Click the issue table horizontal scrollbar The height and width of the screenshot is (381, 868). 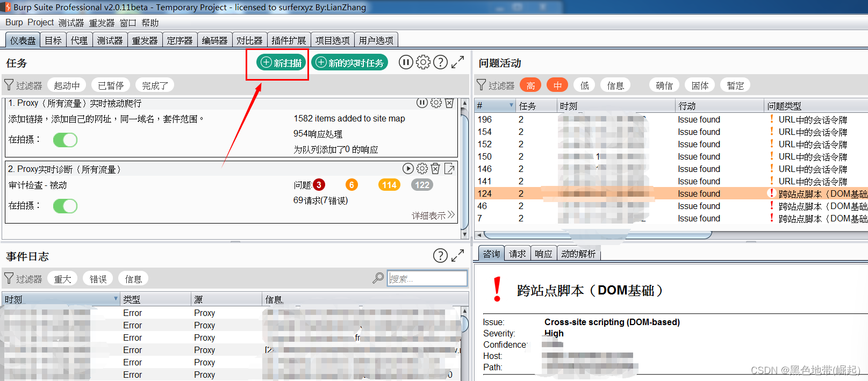pos(598,235)
